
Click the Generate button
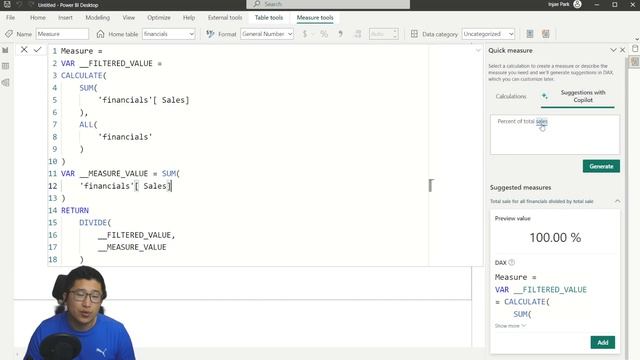[601, 166]
